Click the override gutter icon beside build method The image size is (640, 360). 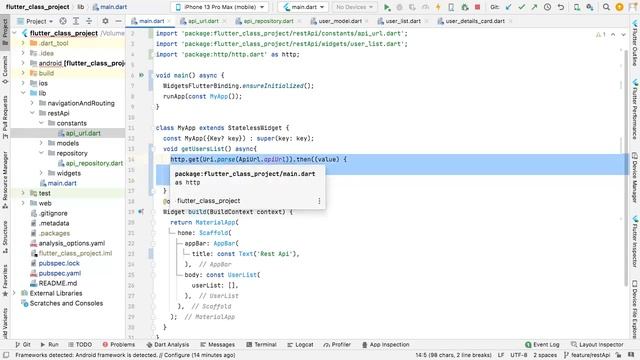(141, 212)
